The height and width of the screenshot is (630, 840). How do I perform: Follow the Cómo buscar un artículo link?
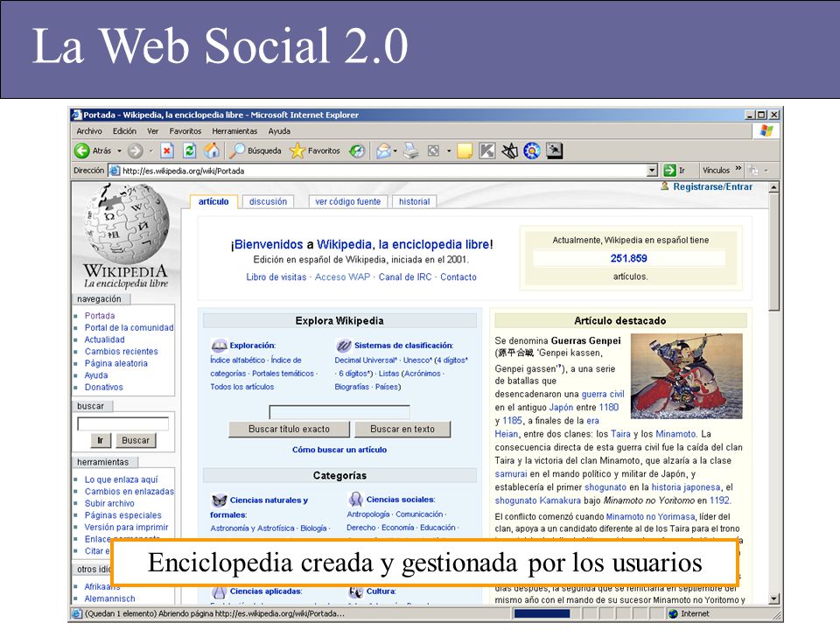coord(339,450)
